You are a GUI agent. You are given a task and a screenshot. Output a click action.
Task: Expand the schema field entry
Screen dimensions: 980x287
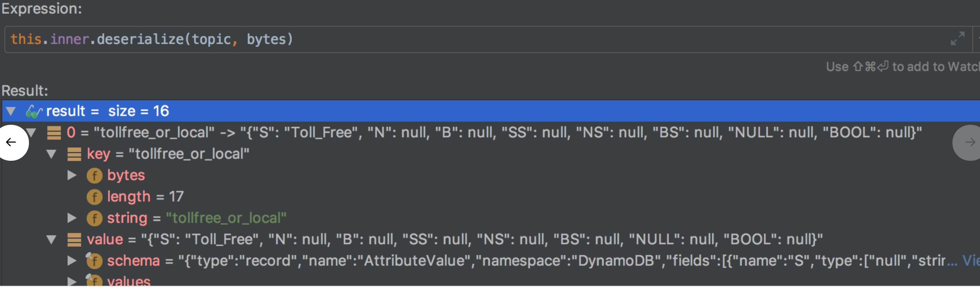point(72,261)
